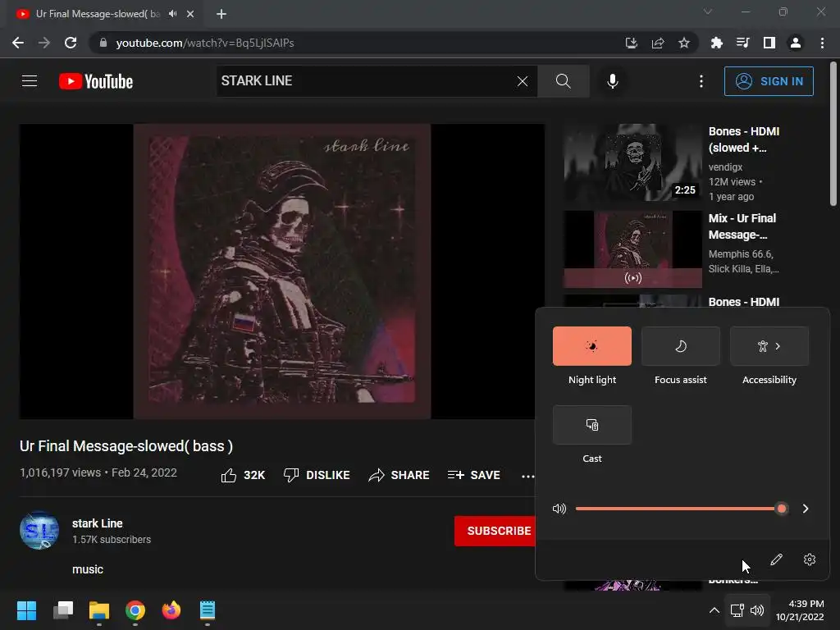
Task: Install app icon in address bar
Action: (x=632, y=43)
